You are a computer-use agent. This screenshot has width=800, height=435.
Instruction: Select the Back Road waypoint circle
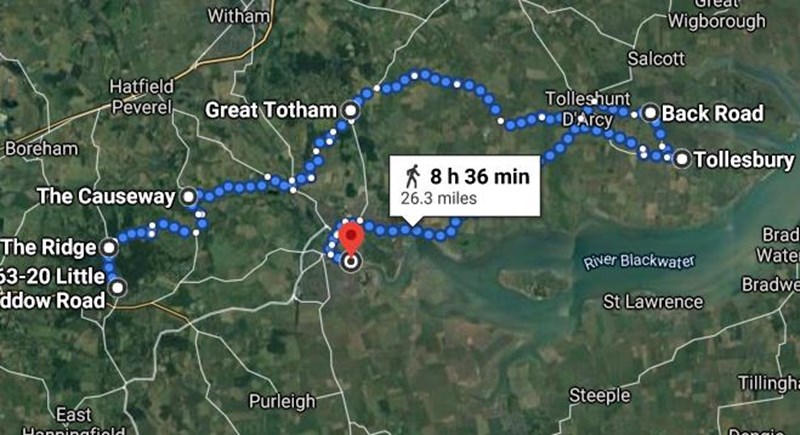651,113
